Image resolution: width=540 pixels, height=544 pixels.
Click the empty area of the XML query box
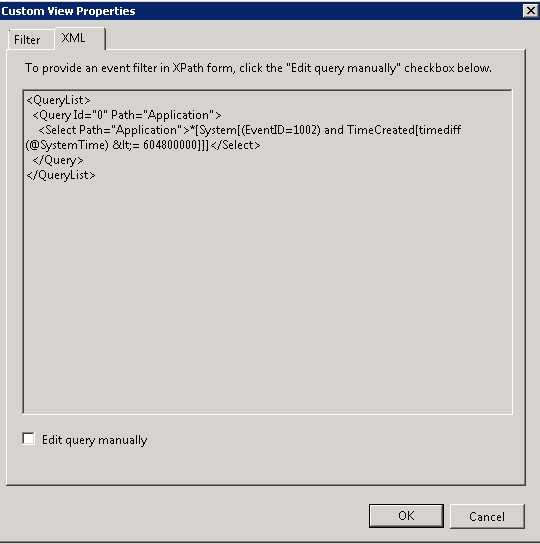(x=267, y=295)
